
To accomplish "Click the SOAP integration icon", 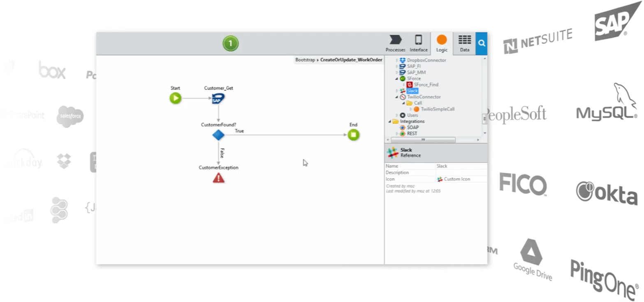I will [403, 128].
